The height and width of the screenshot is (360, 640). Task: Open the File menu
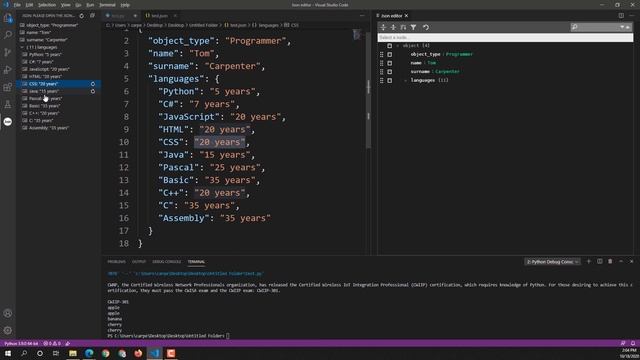tap(17, 5)
